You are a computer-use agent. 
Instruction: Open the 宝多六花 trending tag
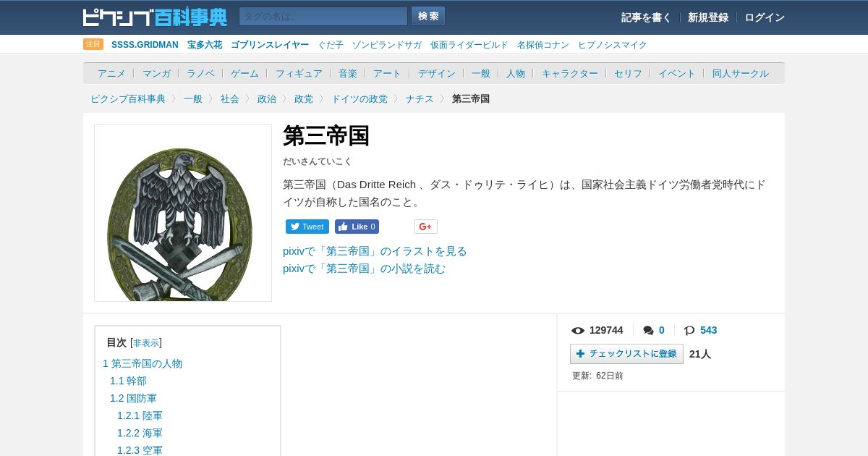205,45
